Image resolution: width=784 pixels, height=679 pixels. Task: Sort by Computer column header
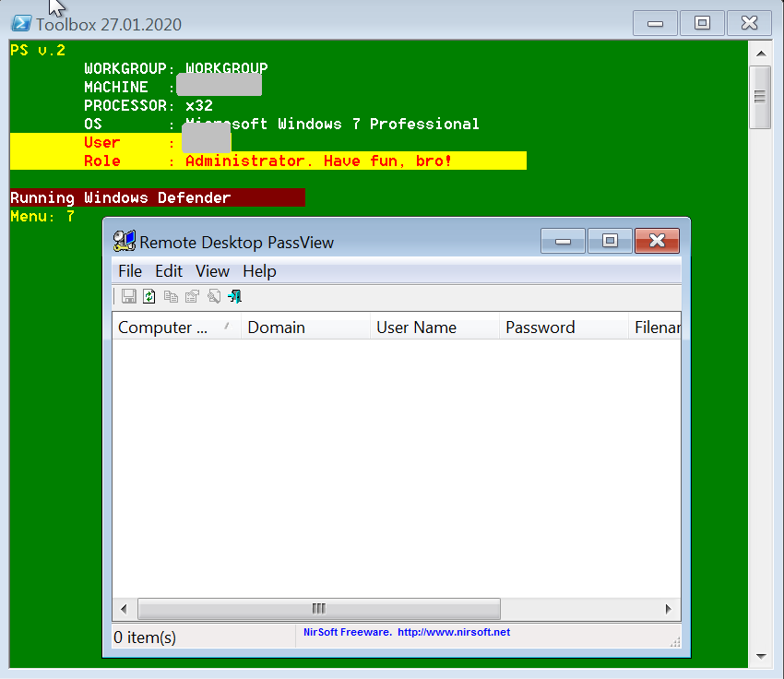pos(176,327)
